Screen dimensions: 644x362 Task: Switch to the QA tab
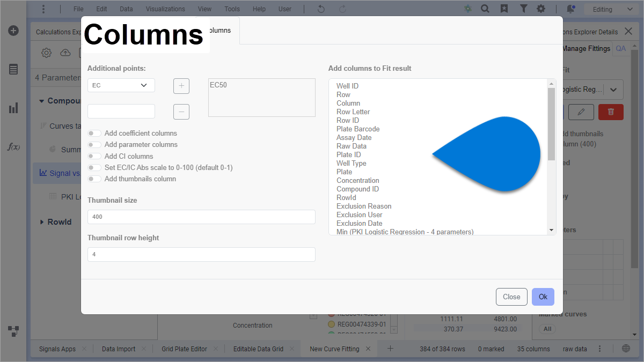click(x=620, y=48)
